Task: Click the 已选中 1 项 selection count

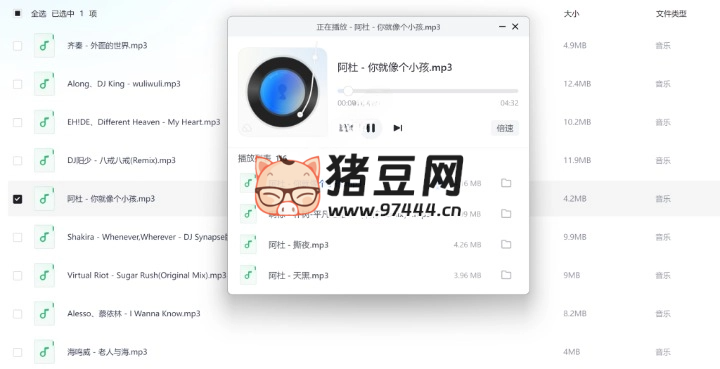Action: tap(74, 13)
